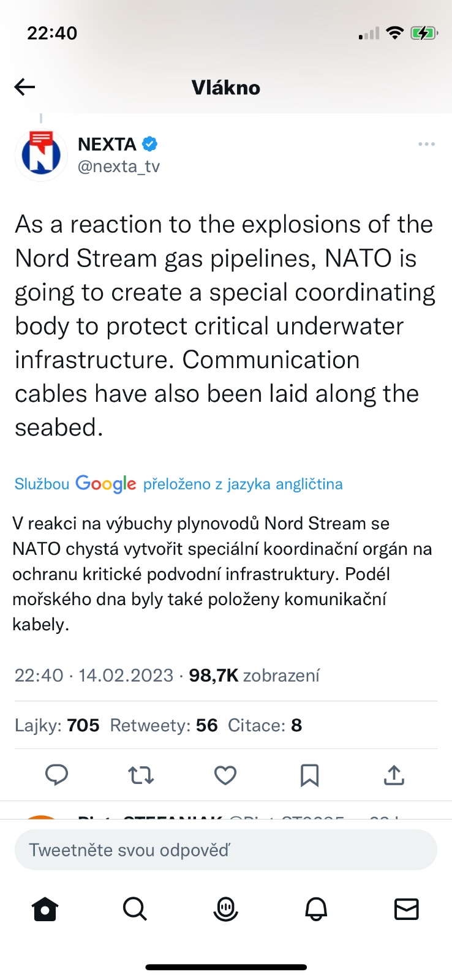The image size is (452, 980).
Task: Bookmark this tweet
Action: pyautogui.click(x=309, y=775)
